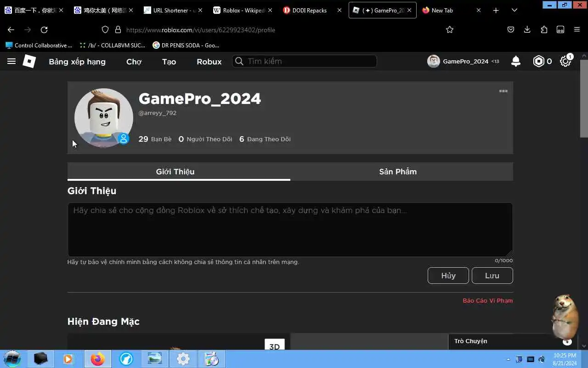Image resolution: width=588 pixels, height=368 pixels.
Task: Click the avatar status badge icon
Action: pyautogui.click(x=124, y=138)
